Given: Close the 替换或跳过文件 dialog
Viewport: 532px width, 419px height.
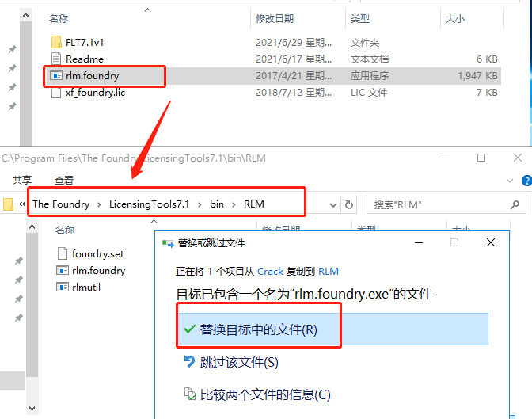Looking at the screenshot, I should [x=491, y=242].
